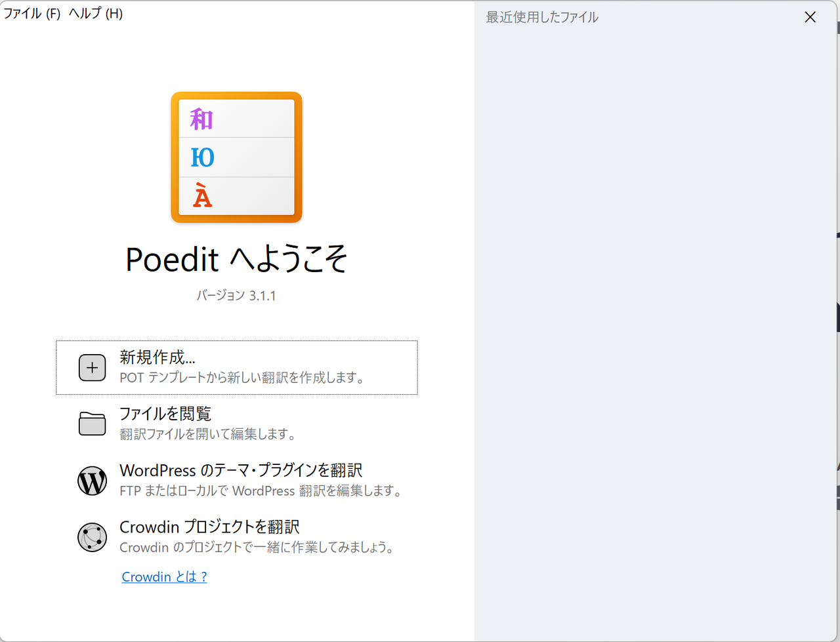The width and height of the screenshot is (840, 642).
Task: Click the plus icon for 新規作成
Action: pyautogui.click(x=93, y=368)
